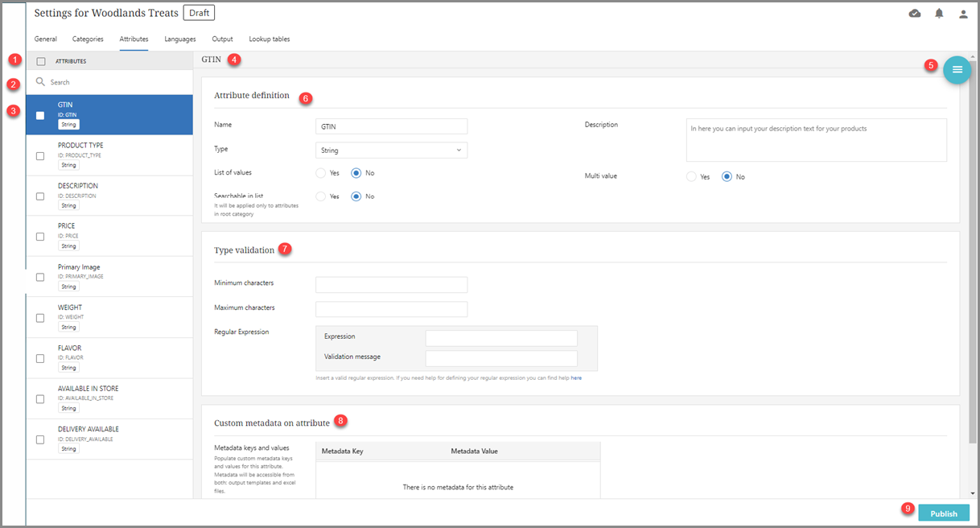Tick the select-all attributes checkbox
The width and height of the screenshot is (980, 528).
point(40,61)
